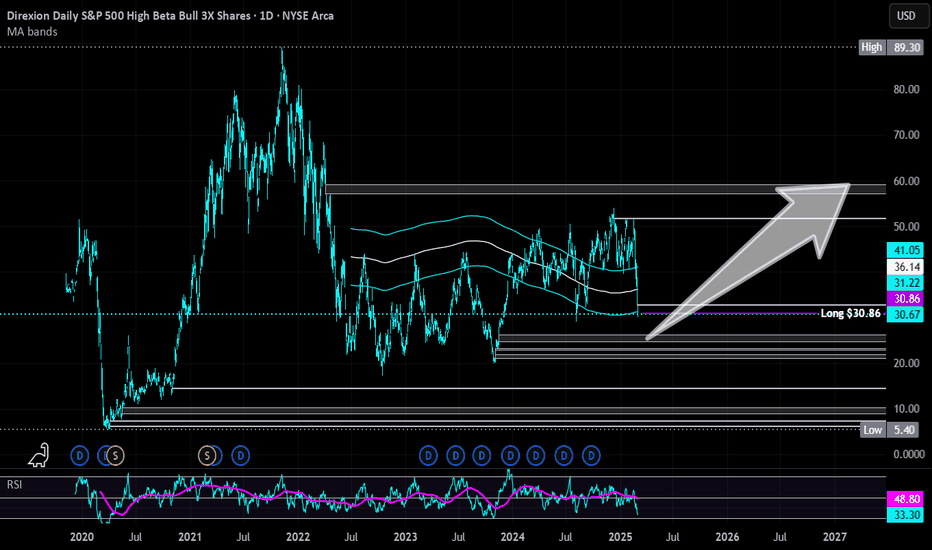
Task: Click the 10.00 price axis label
Action: [906, 409]
